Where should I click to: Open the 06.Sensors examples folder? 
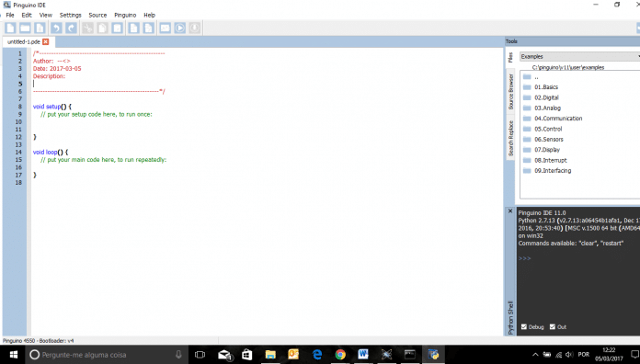click(549, 139)
